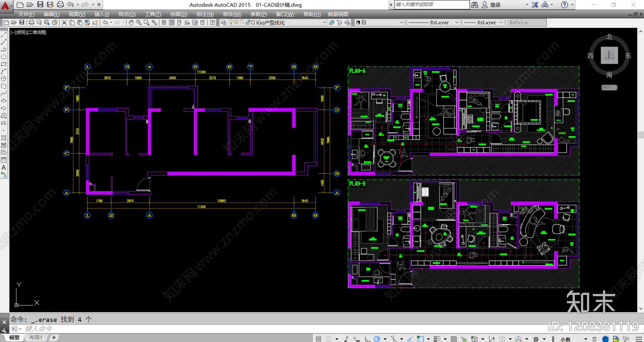
Task: Open the Help question mark in standard toolbar
Action: [x=212, y=23]
